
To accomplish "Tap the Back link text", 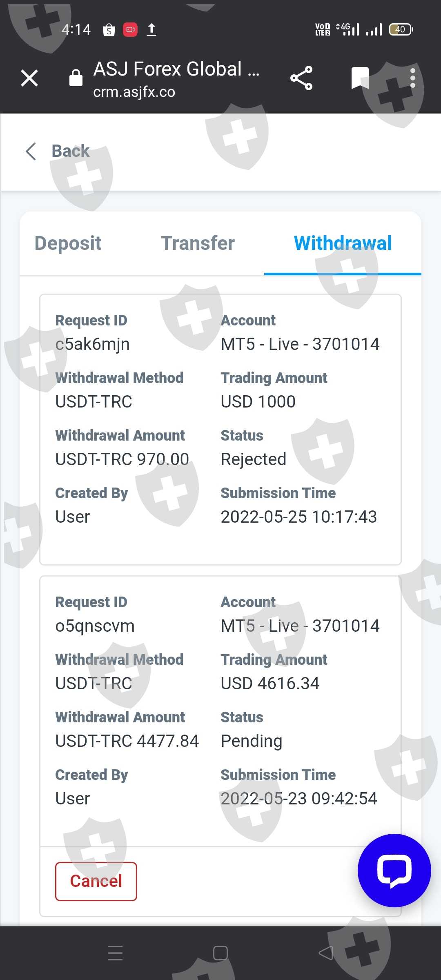I will pos(70,151).
